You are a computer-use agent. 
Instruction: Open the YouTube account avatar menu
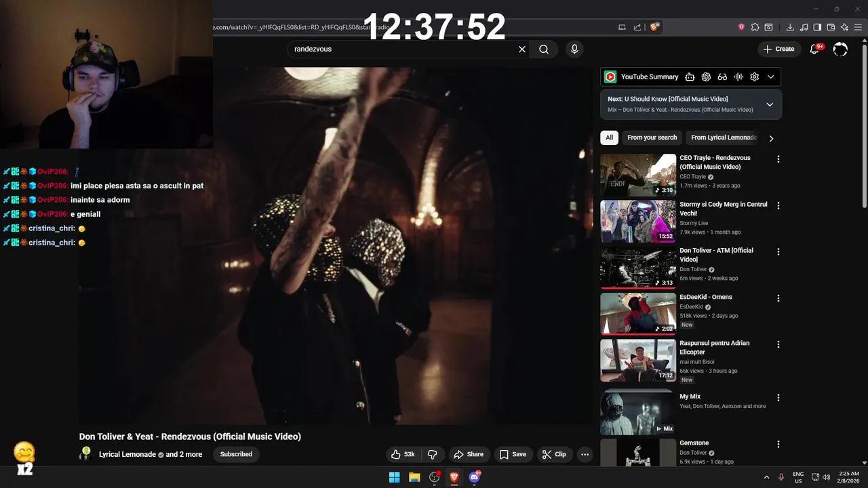click(840, 49)
